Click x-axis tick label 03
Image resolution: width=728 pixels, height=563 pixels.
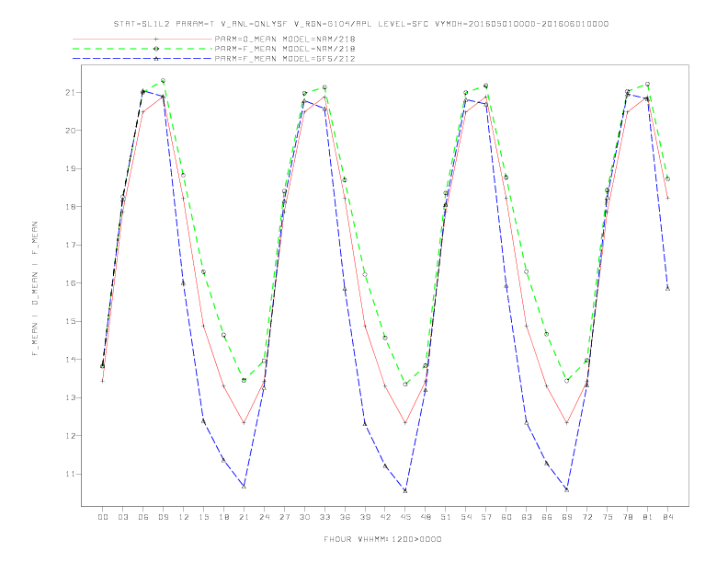[x=123, y=517]
